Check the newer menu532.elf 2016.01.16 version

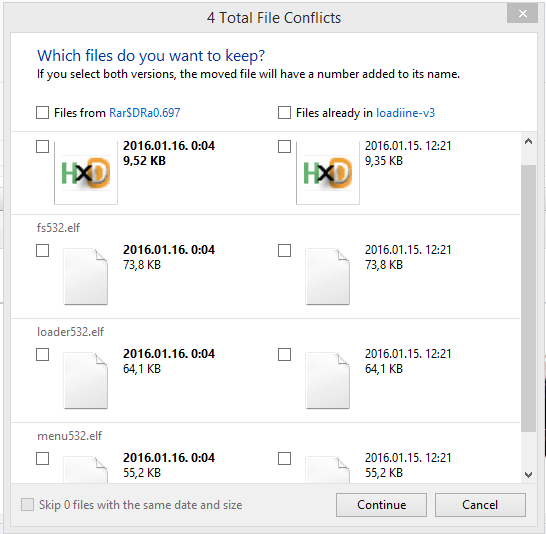point(42,458)
